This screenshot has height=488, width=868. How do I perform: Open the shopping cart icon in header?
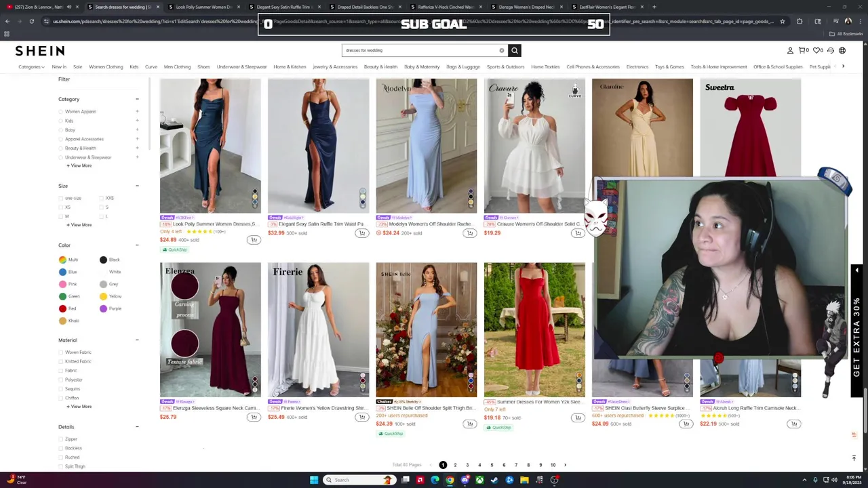tap(804, 50)
